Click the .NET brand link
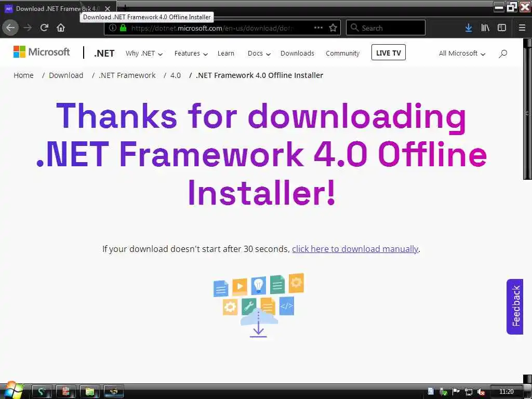Viewport: 532px width, 399px height. [104, 54]
